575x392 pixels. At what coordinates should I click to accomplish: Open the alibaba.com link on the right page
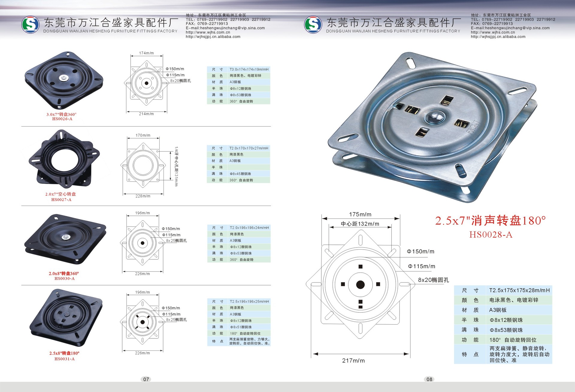coord(498,37)
